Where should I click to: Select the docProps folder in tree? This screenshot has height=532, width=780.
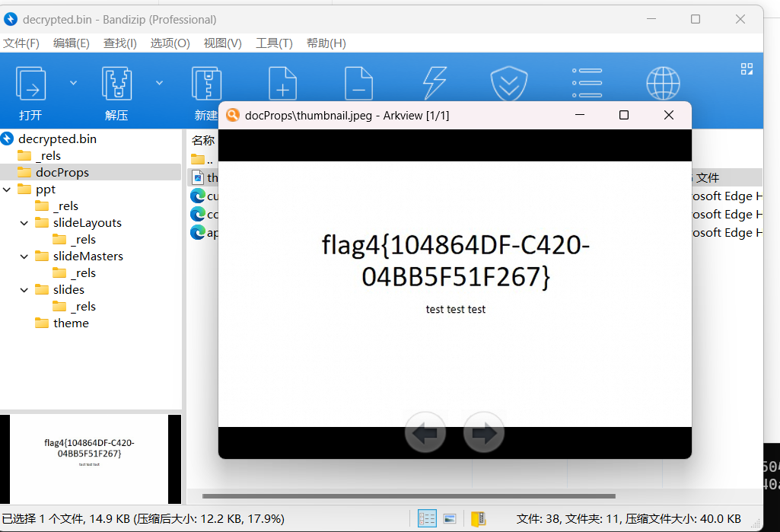pyautogui.click(x=62, y=173)
